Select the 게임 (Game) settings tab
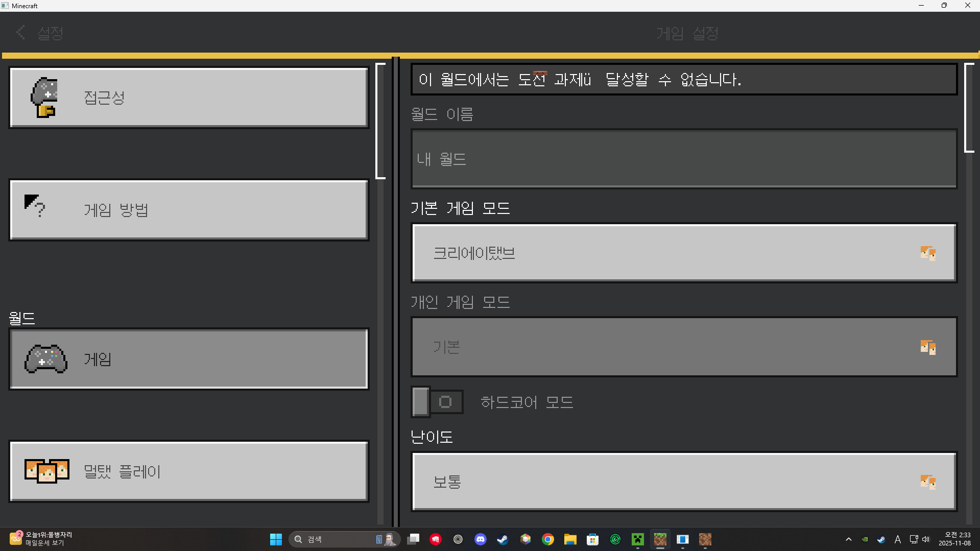Screen dimensions: 980x551 [x=188, y=359]
